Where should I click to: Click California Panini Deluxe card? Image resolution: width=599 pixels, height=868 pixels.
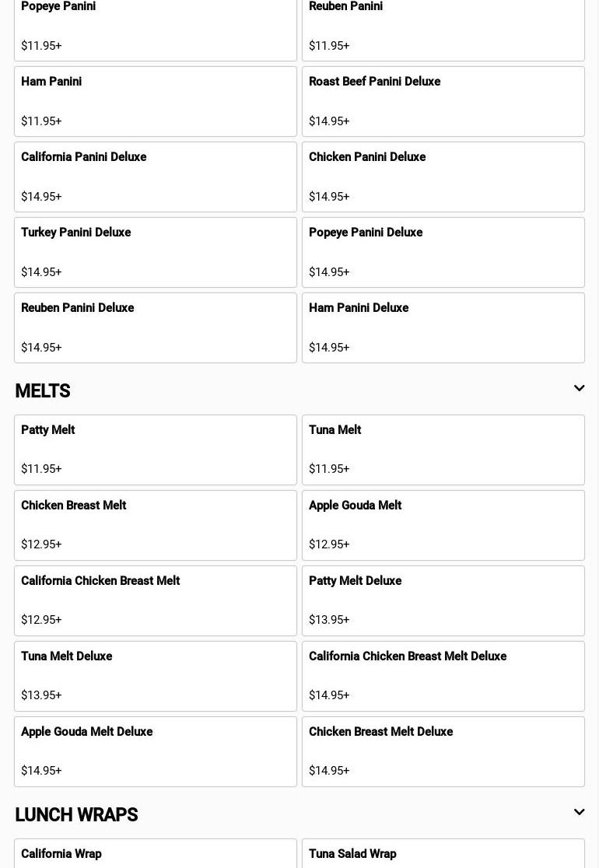(x=156, y=177)
